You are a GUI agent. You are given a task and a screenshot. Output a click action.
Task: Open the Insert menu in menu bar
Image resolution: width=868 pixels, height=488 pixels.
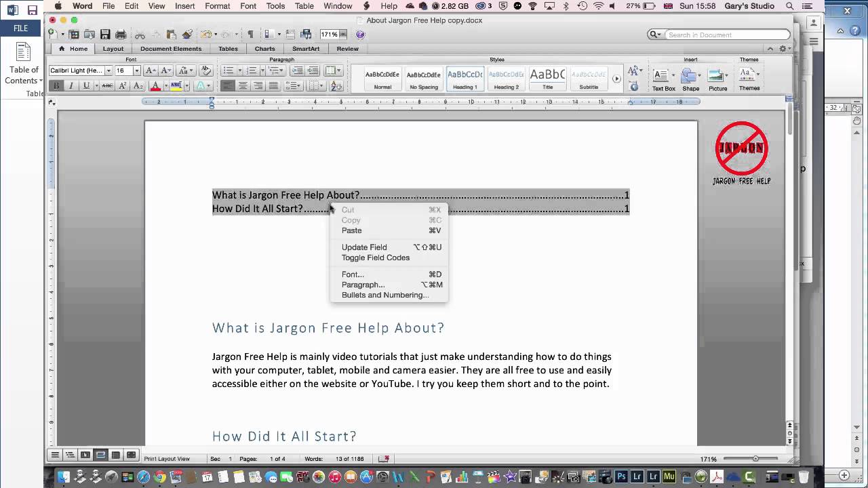point(185,6)
